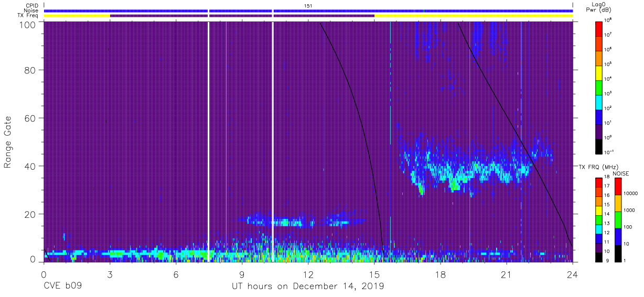This screenshot has width=644, height=297.
Task: Click UT hour tick label "3"
Action: (110, 274)
